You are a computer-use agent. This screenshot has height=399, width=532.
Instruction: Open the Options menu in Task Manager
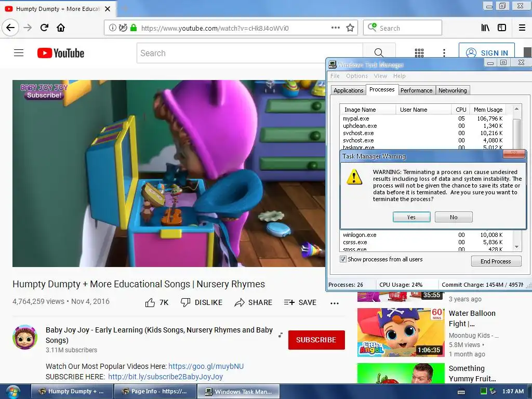(x=357, y=76)
